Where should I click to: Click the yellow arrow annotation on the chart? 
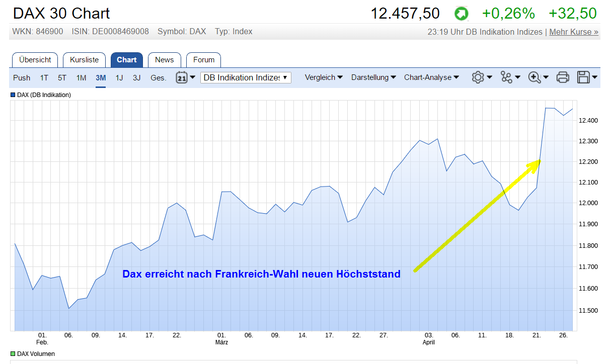coord(478,216)
